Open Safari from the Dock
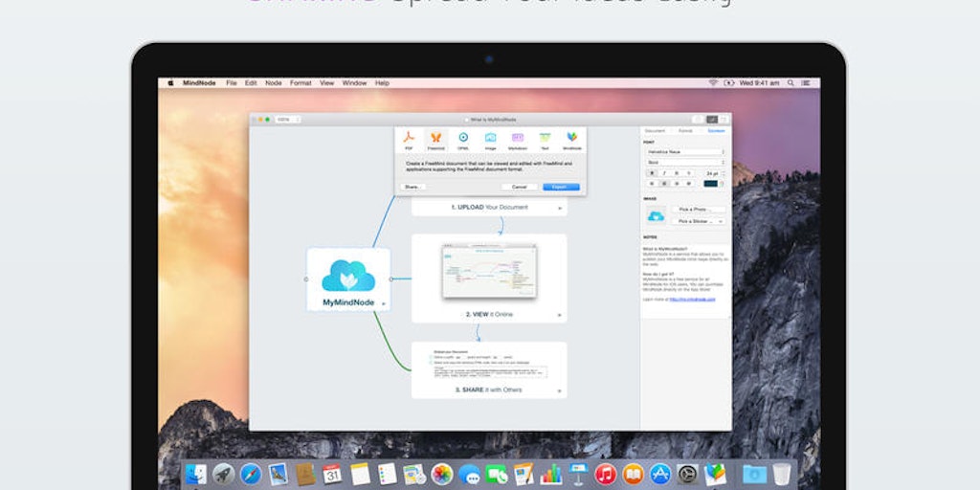The width and height of the screenshot is (980, 490). pyautogui.click(x=251, y=475)
